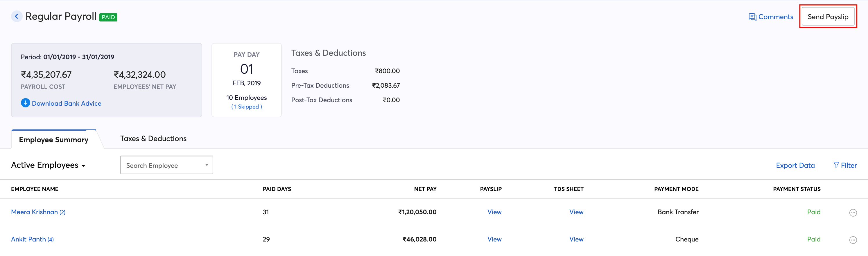Click the Download Bank Advice link
Screen dimensions: 868x256
pos(67,103)
